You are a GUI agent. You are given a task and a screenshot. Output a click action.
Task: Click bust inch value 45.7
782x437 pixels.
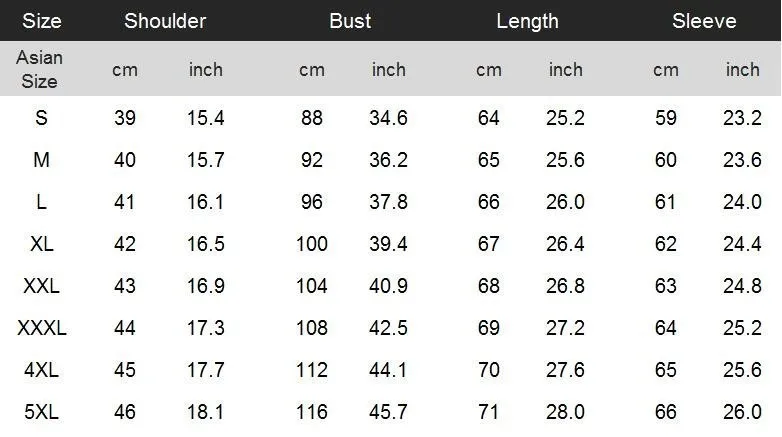(388, 412)
